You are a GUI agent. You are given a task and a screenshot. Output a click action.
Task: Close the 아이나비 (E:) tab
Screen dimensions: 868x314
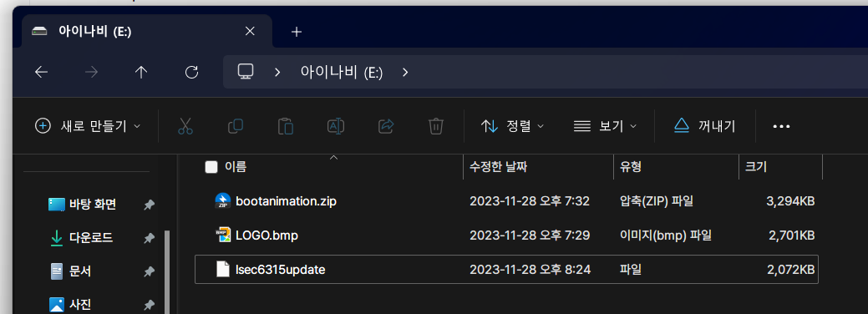(x=250, y=32)
